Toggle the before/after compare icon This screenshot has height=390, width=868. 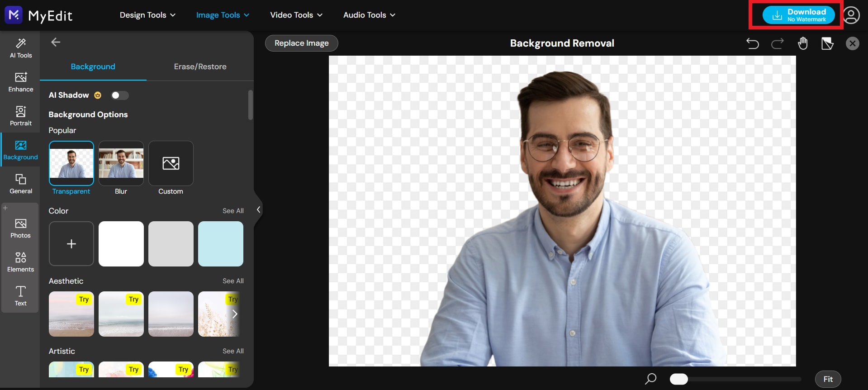[x=827, y=43]
